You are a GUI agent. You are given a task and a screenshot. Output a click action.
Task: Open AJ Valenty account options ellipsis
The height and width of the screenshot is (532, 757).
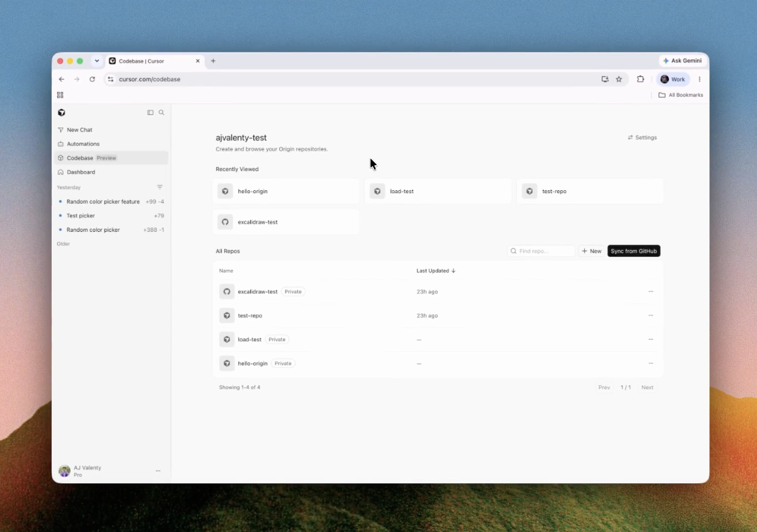coord(158,471)
